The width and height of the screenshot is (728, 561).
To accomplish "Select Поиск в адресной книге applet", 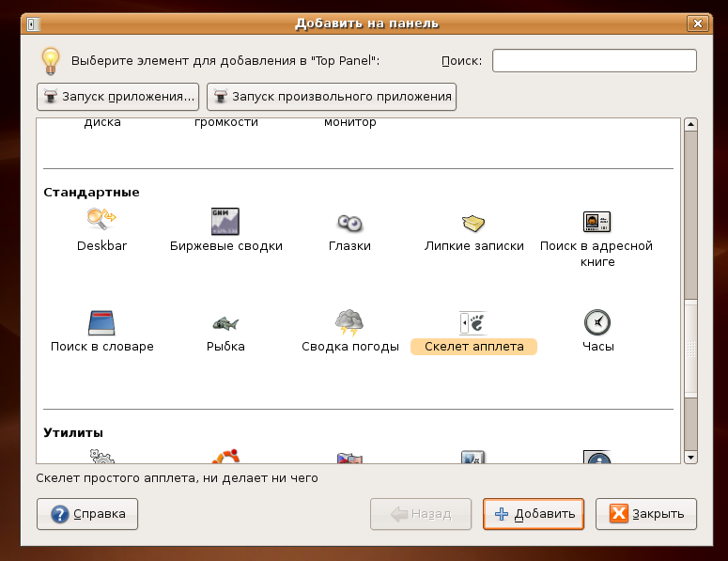I will coord(597,222).
